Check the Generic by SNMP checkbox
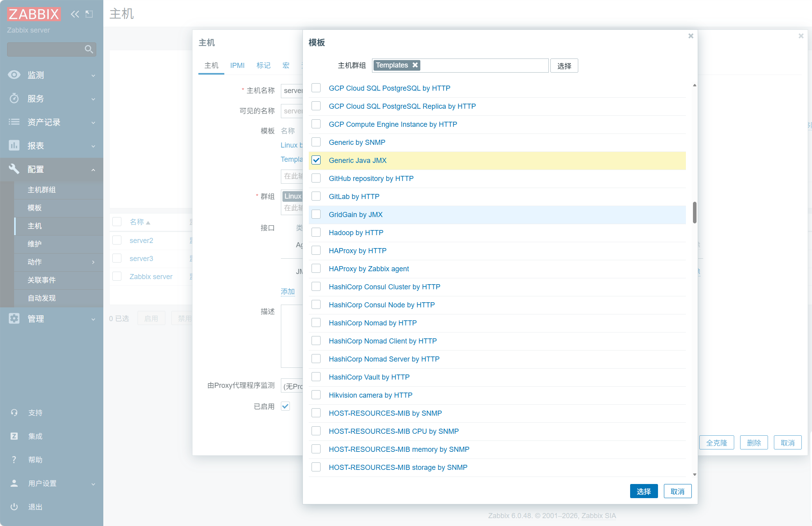 316,142
